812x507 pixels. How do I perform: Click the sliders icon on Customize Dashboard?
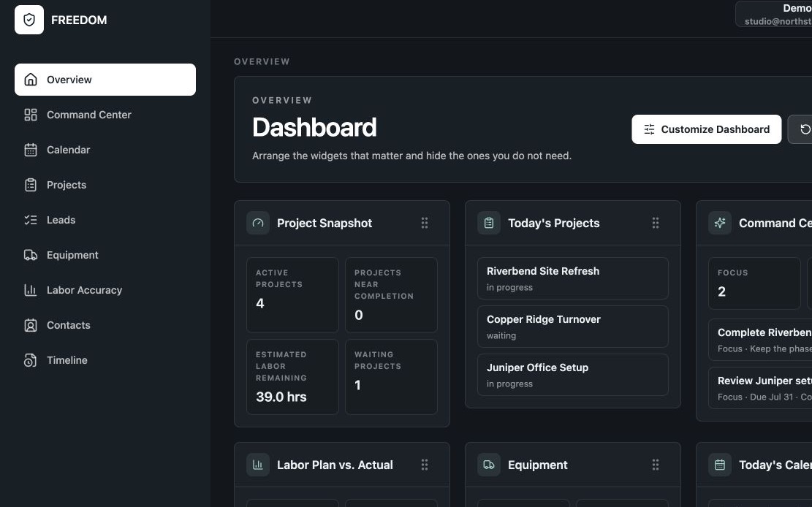(x=650, y=129)
